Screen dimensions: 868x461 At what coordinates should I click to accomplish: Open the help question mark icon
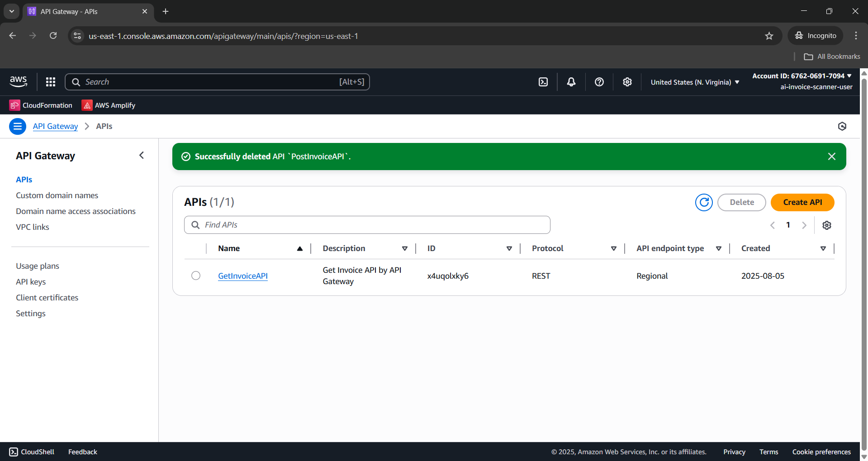click(599, 82)
